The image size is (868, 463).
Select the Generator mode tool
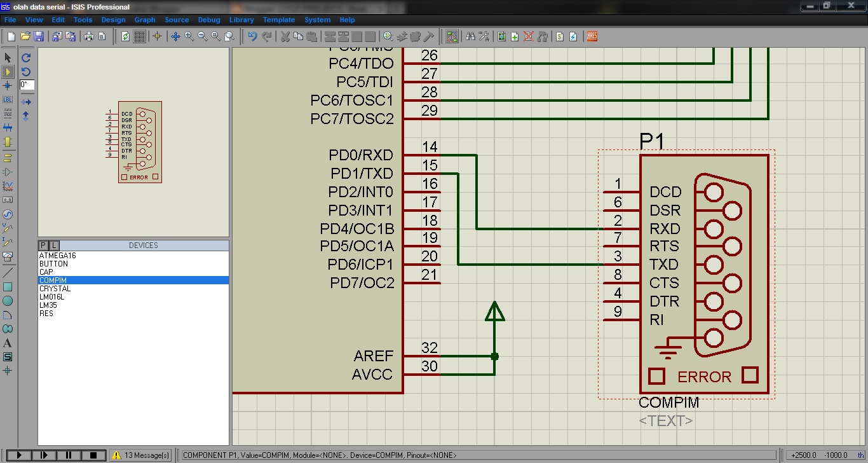(8, 214)
